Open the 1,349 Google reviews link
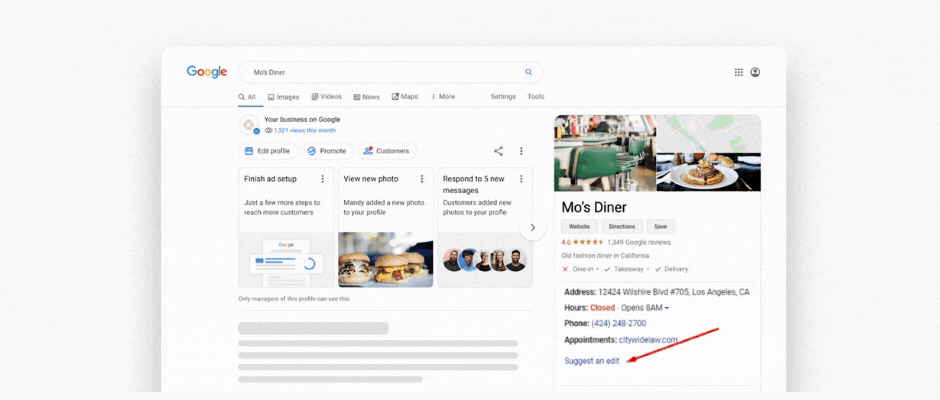 point(639,242)
